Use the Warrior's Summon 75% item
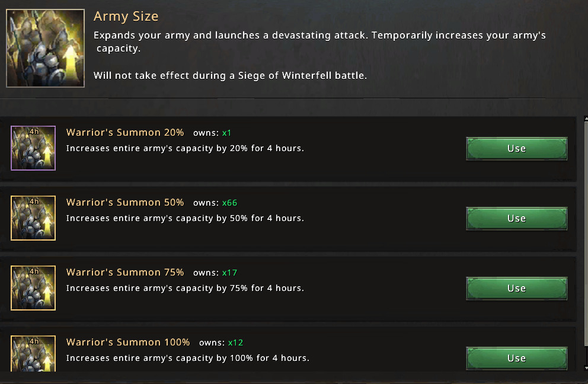Screen dimensions: 588x384 pyautogui.click(x=516, y=289)
